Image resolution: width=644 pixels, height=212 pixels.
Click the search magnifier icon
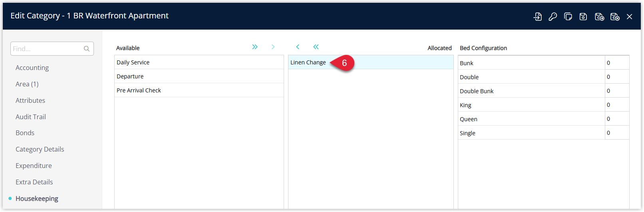(x=87, y=49)
